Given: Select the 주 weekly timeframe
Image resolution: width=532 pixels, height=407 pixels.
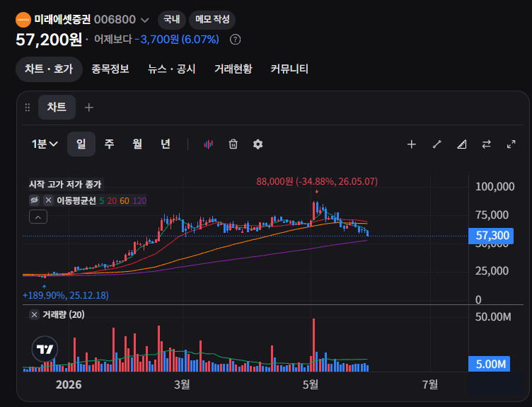Looking at the screenshot, I should tap(109, 144).
